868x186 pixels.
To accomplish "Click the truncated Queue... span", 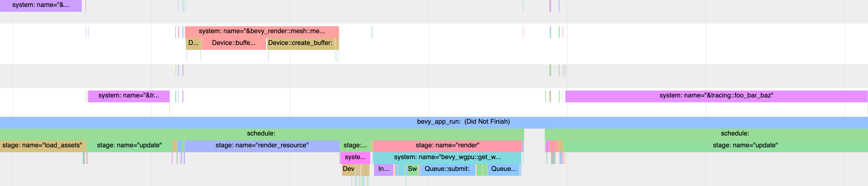I will [x=503, y=169].
